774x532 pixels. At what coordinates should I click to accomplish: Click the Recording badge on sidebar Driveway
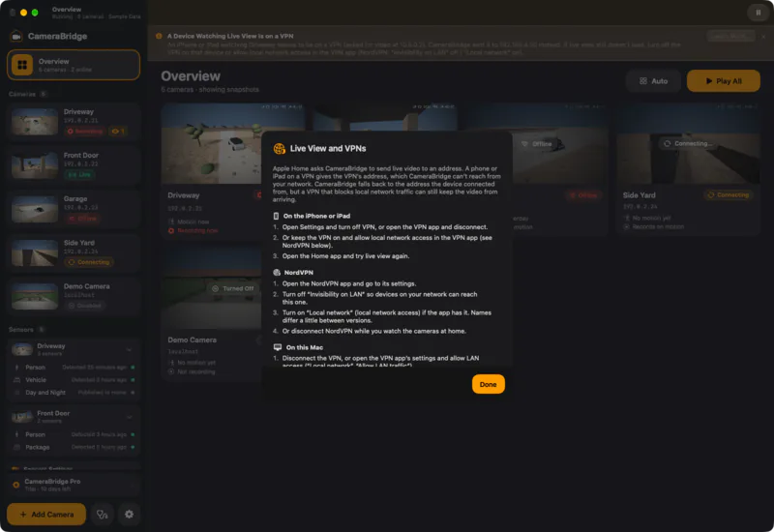[85, 131]
